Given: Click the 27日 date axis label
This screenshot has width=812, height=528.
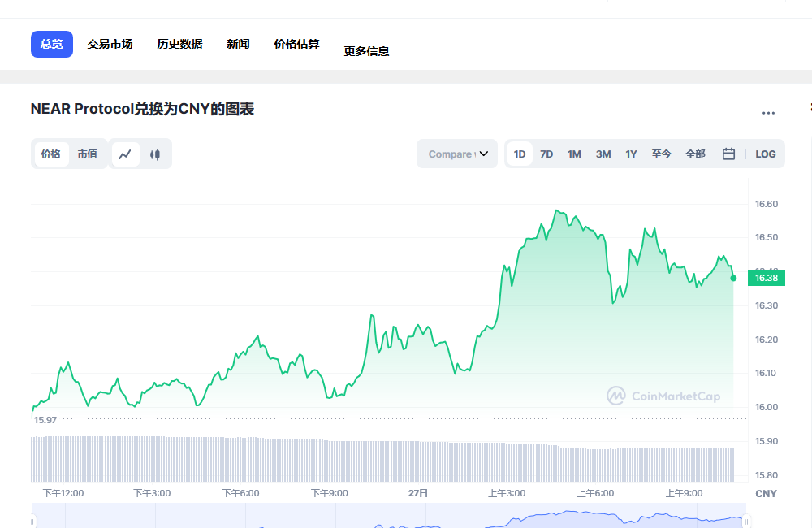Looking at the screenshot, I should pyautogui.click(x=418, y=493).
